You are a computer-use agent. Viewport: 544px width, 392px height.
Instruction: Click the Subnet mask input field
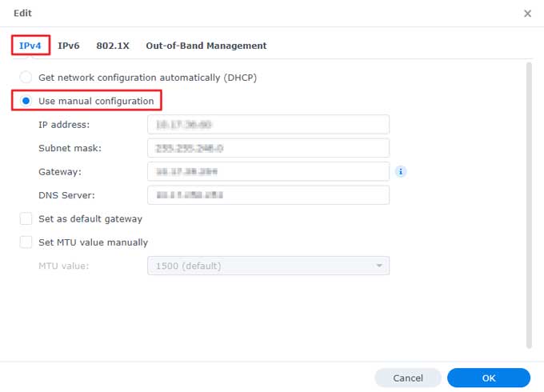click(268, 148)
